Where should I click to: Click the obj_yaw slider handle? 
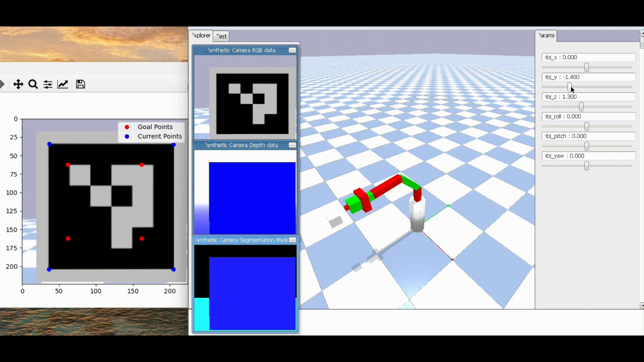pyautogui.click(x=587, y=166)
